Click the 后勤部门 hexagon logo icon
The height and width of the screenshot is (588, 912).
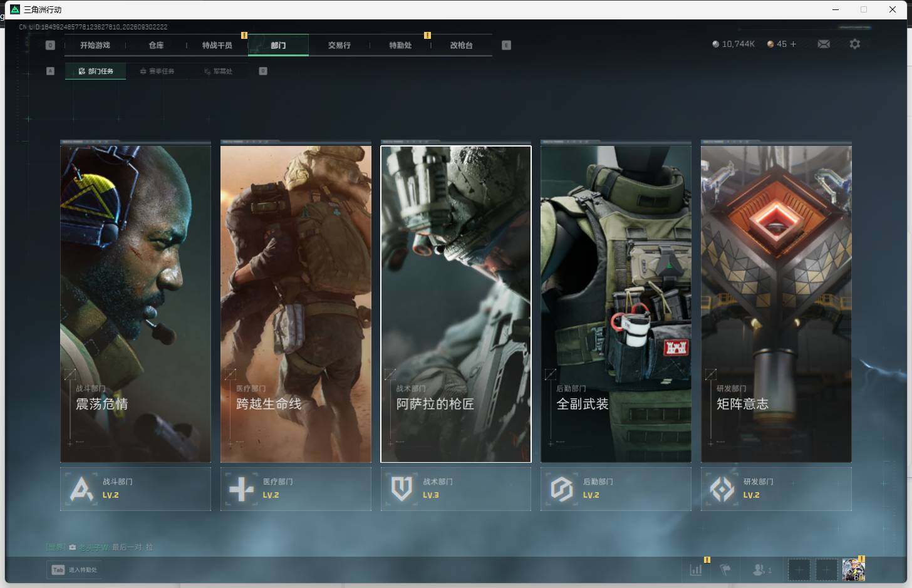[562, 488]
